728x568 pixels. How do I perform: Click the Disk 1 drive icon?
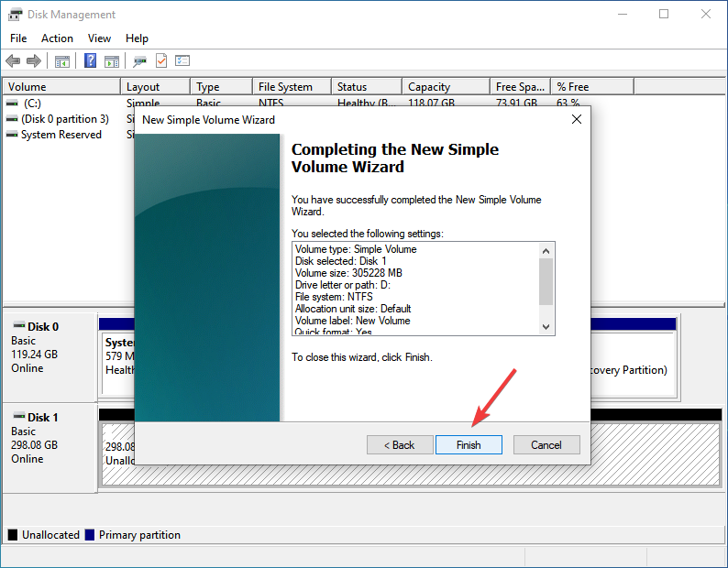tap(19, 415)
